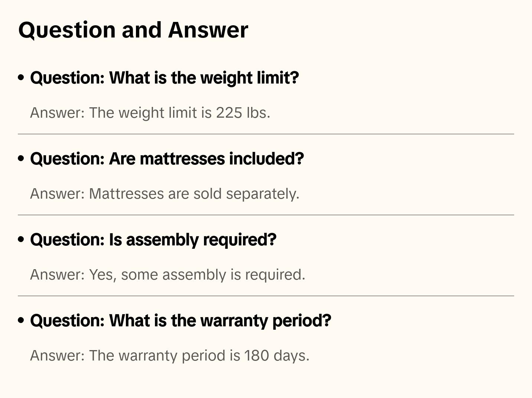Click the bullet next to mattresses question
This screenshot has height=398, width=532.
pyautogui.click(x=21, y=159)
